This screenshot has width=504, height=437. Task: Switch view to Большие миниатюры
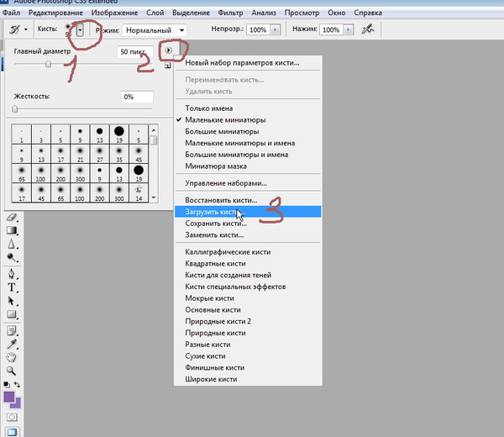pos(248,131)
